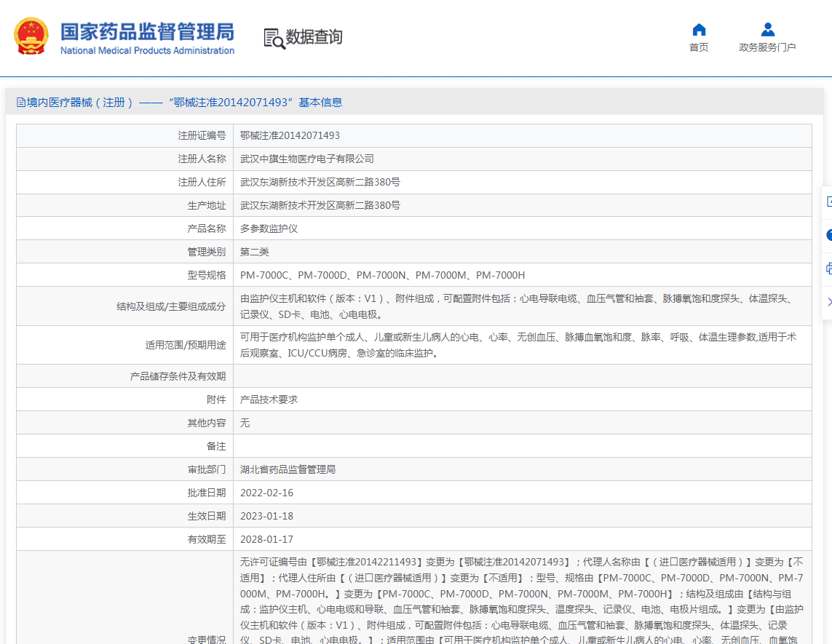Click the 产品储存条件及有效期 label
This screenshot has height=644, width=832.
point(178,377)
